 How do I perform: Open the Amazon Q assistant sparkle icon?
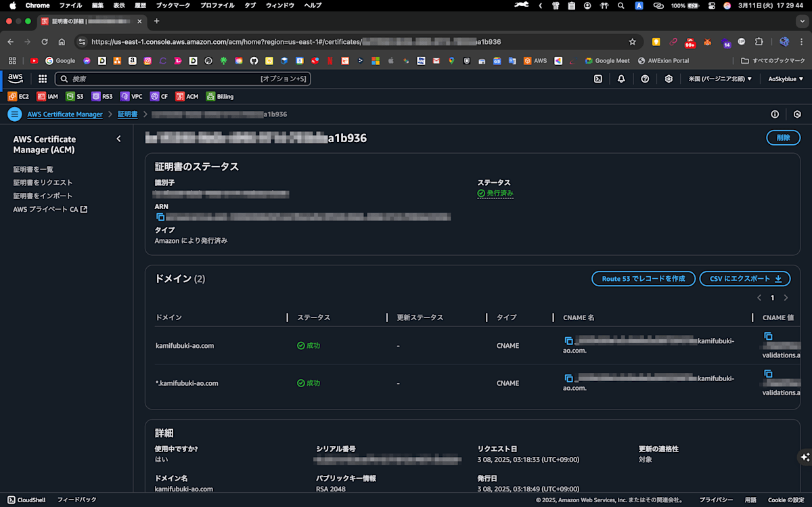click(x=805, y=458)
